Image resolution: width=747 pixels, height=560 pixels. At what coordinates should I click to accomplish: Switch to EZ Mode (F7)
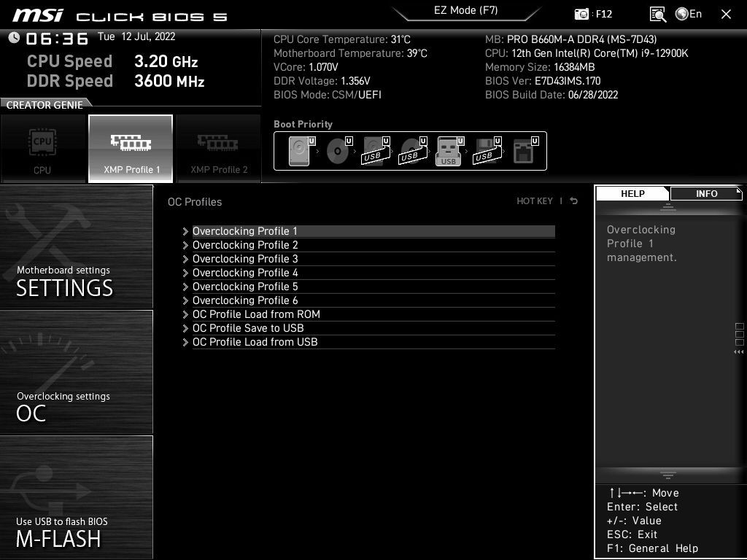465,10
